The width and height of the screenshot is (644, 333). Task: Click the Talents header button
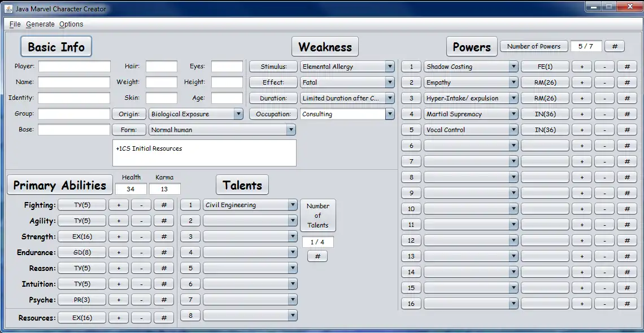(242, 185)
